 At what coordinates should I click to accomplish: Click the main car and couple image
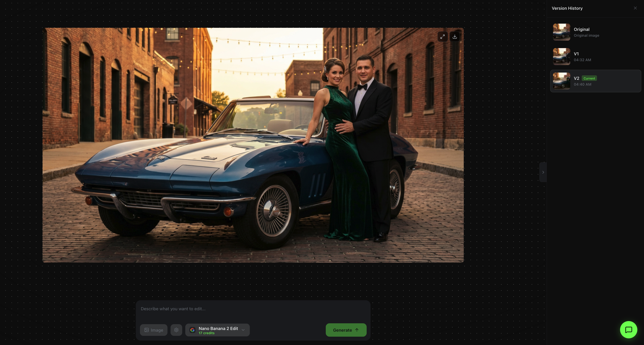tap(253, 145)
